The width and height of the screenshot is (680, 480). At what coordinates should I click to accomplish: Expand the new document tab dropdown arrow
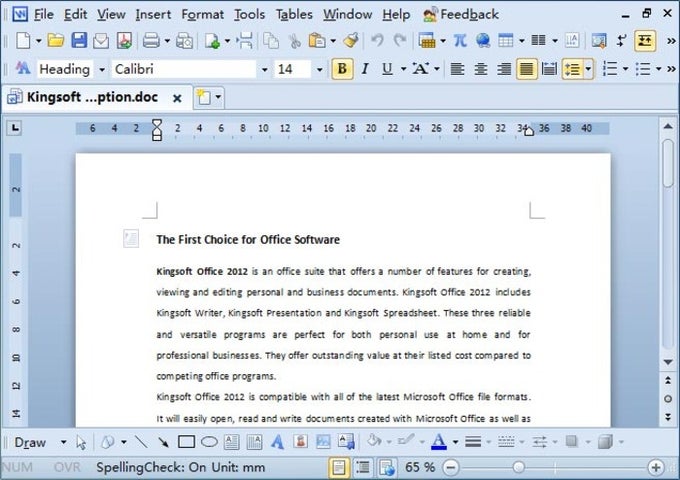(x=218, y=97)
